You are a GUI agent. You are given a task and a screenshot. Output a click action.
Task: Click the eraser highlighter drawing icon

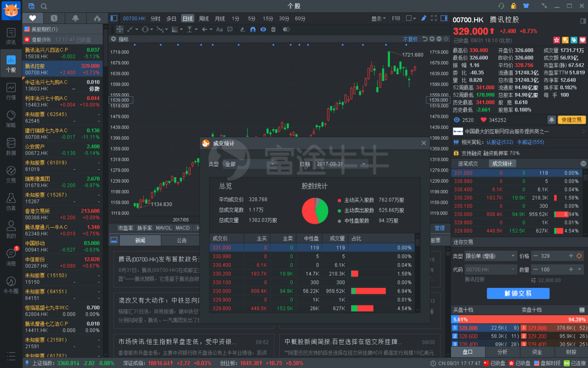(x=243, y=29)
